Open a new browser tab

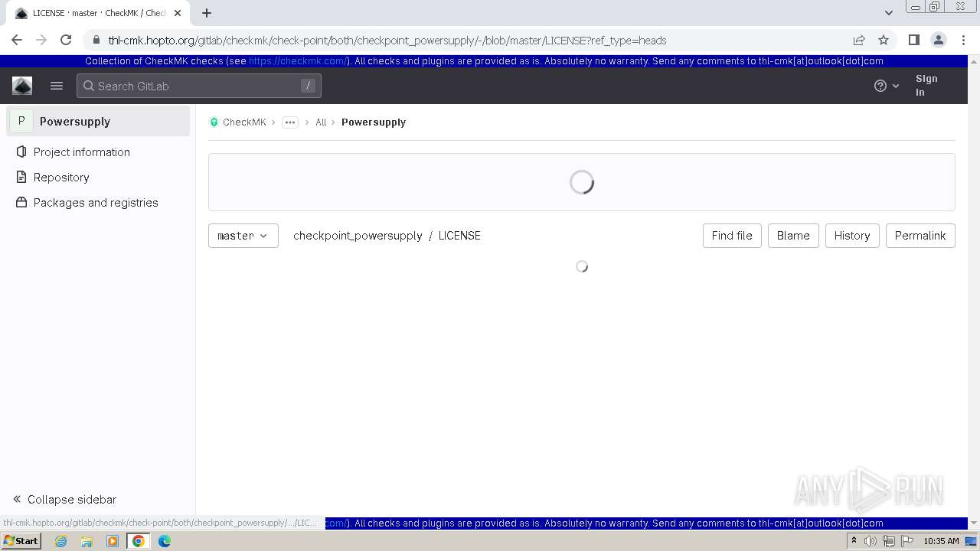pyautogui.click(x=207, y=13)
